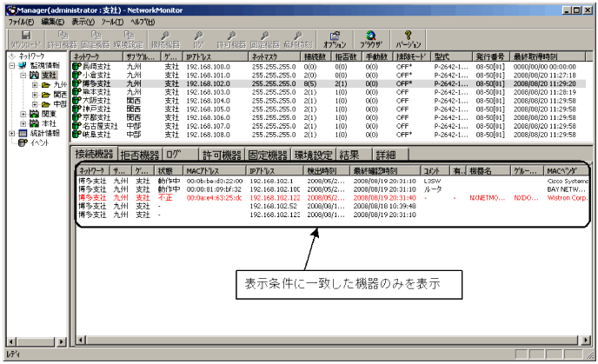Screen dimensions: 598x364
Task: Click left arrow of tree pane scrollbar
Action: (x=12, y=341)
